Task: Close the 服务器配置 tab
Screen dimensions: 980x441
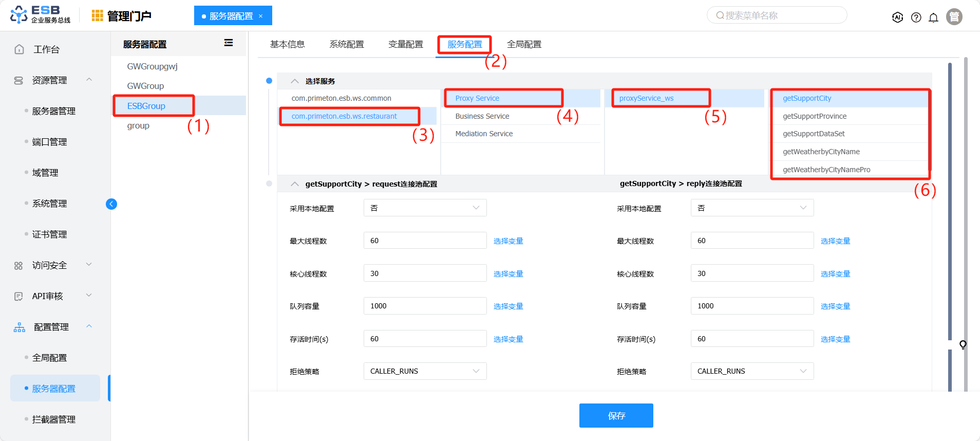Action: coord(261,16)
